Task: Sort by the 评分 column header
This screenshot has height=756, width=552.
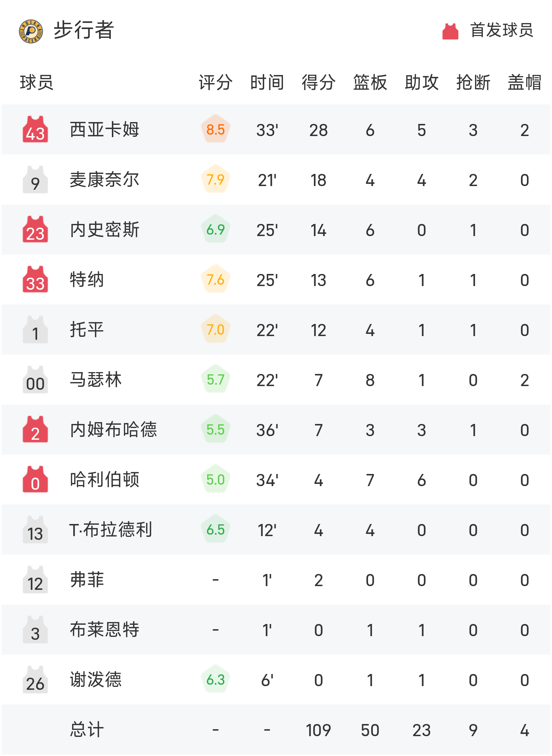Action: pyautogui.click(x=216, y=82)
